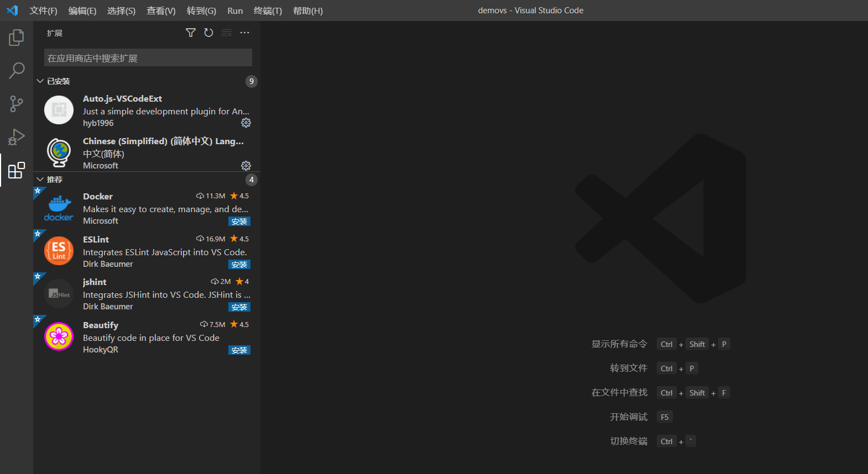Click the recommended count badge 4
This screenshot has width=868, height=474.
coord(252,180)
